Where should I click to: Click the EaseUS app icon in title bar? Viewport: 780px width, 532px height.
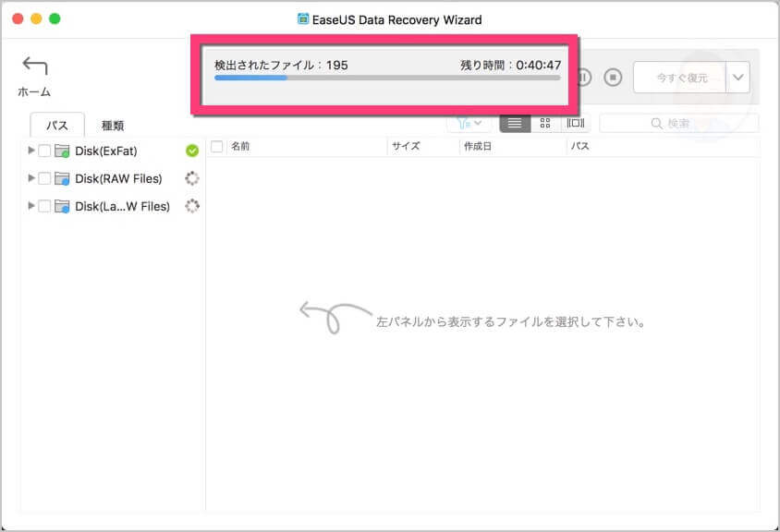click(x=303, y=18)
